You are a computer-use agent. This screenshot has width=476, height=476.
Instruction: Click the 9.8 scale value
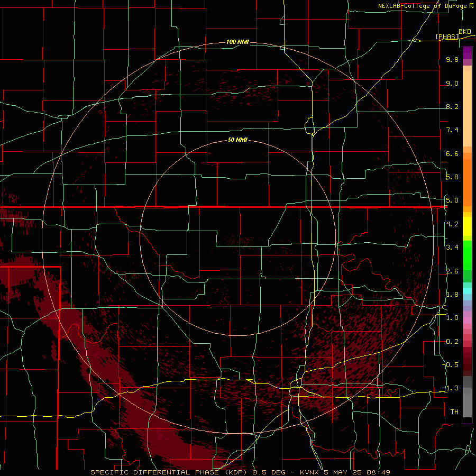point(452,59)
